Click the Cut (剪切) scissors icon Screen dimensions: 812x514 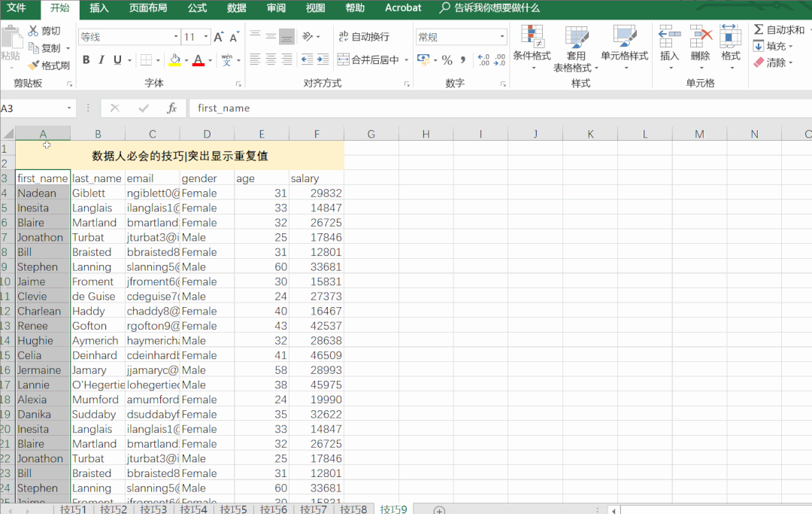tap(33, 31)
